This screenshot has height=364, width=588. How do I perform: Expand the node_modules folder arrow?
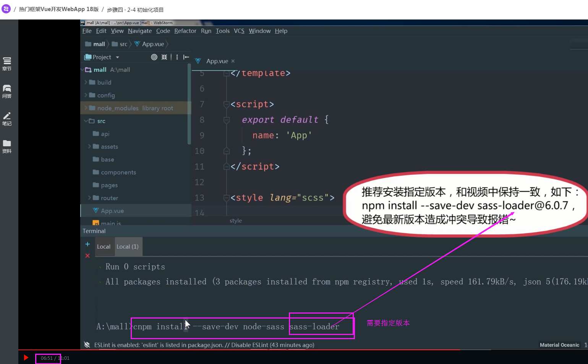86,108
